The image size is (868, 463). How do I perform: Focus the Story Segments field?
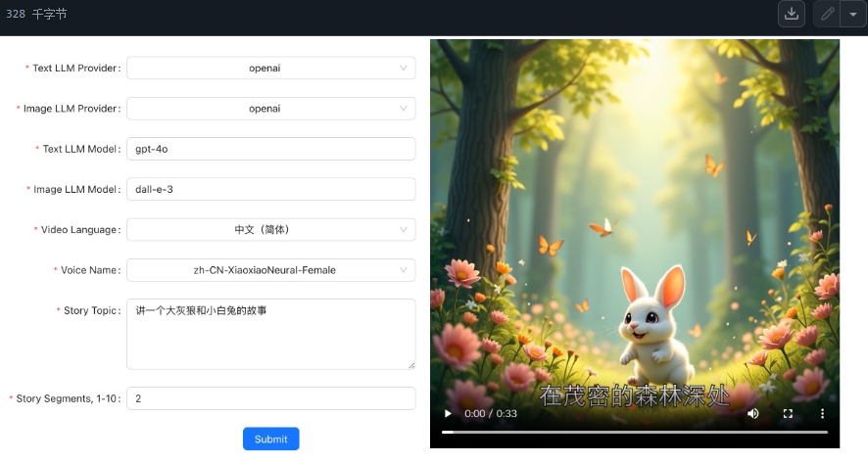click(x=270, y=398)
